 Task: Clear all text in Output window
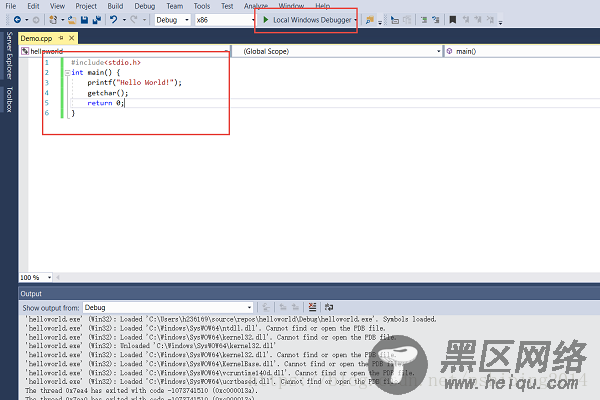312,307
